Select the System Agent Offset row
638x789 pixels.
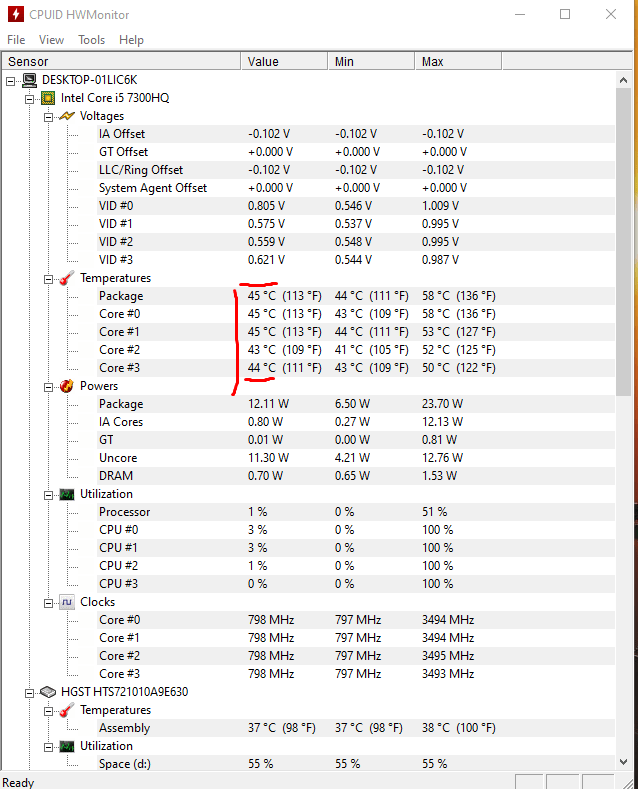(355, 188)
